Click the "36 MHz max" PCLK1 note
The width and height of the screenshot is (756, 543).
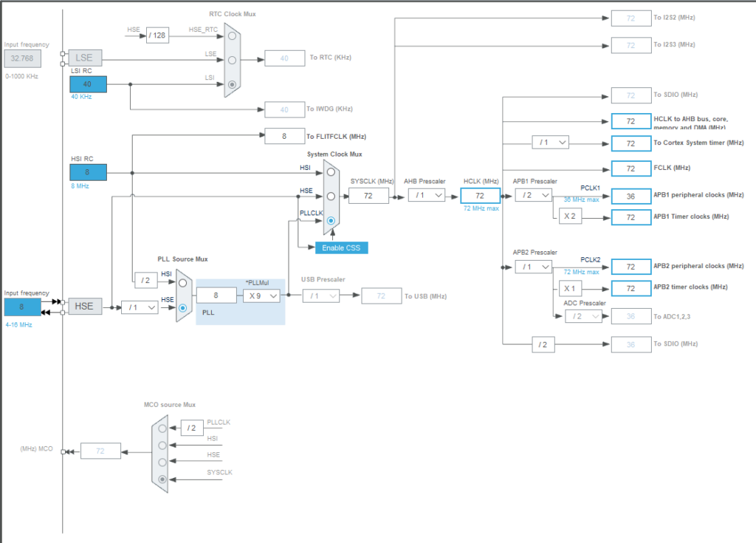pyautogui.click(x=582, y=199)
